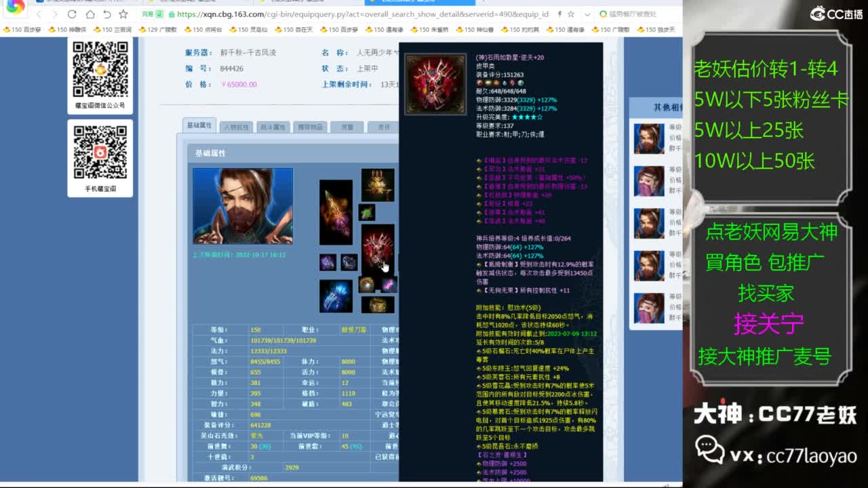Open first similar character avatar under 其他相似

click(649, 139)
